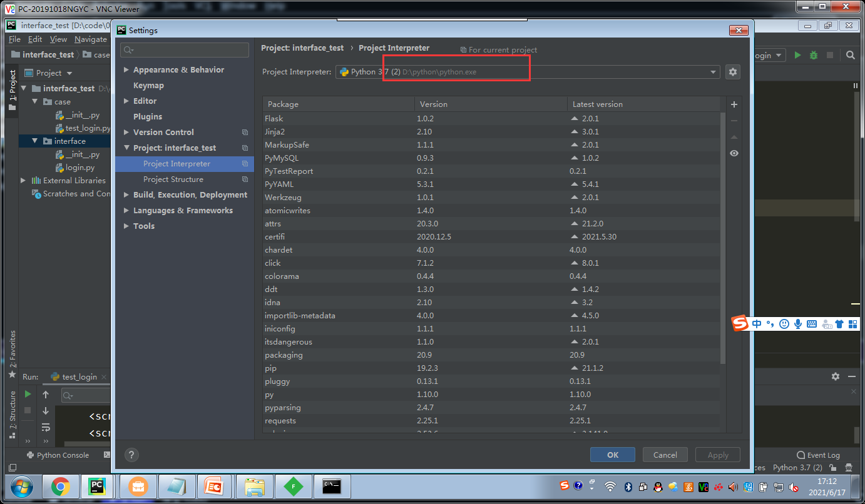
Task: Open the View menu in PyCharm
Action: 58,39
